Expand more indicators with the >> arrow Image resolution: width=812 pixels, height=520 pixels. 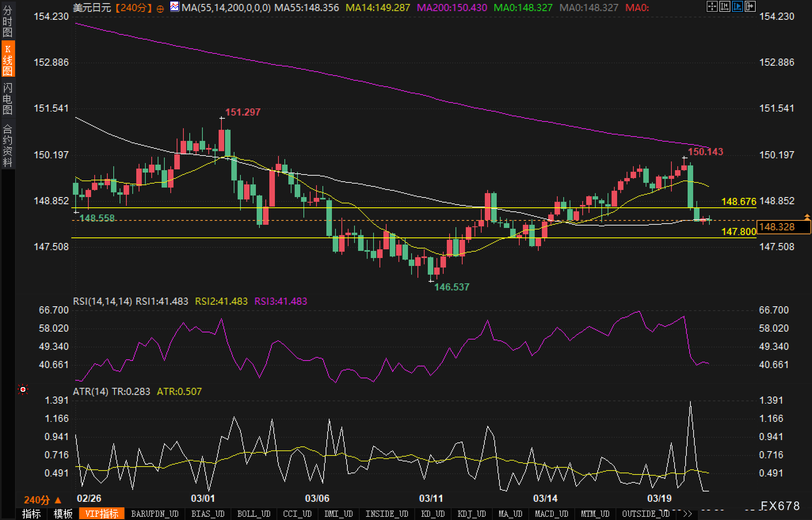point(688,514)
